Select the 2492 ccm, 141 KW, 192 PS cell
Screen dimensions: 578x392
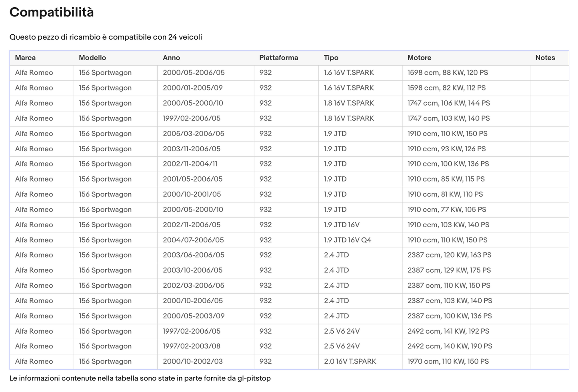pos(448,331)
